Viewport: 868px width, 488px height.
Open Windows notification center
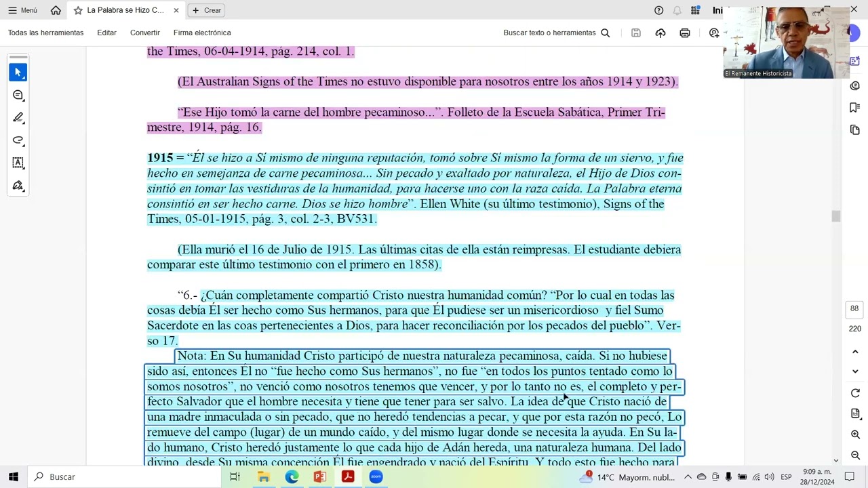point(850,477)
